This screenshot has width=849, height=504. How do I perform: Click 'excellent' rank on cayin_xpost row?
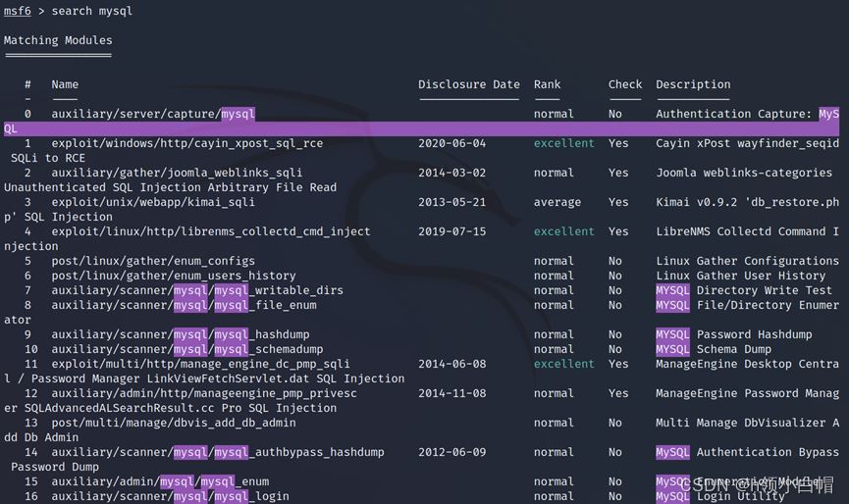coord(564,143)
